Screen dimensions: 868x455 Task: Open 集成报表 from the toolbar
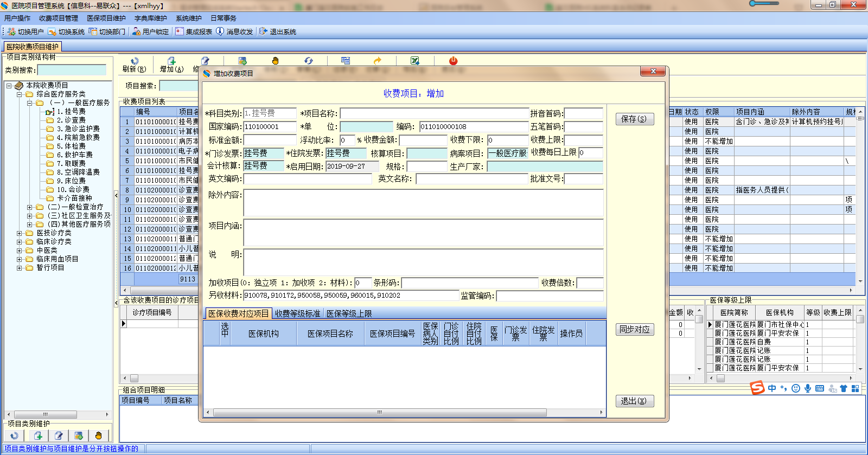coord(194,31)
